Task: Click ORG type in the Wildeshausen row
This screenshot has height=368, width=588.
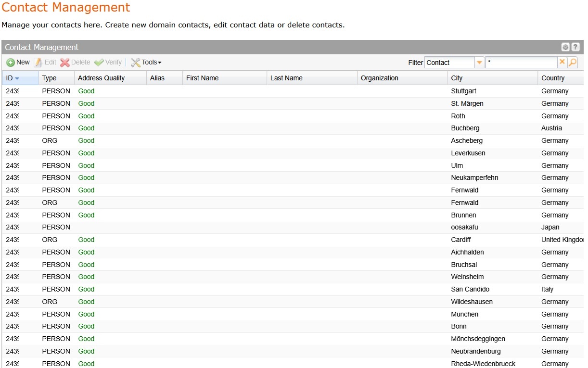Action: 50,302
